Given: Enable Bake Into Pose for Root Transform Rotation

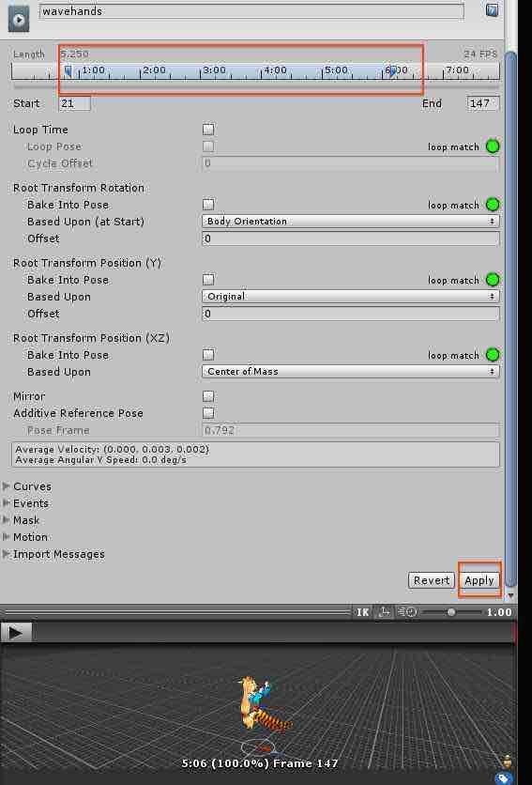Looking at the screenshot, I should [208, 205].
